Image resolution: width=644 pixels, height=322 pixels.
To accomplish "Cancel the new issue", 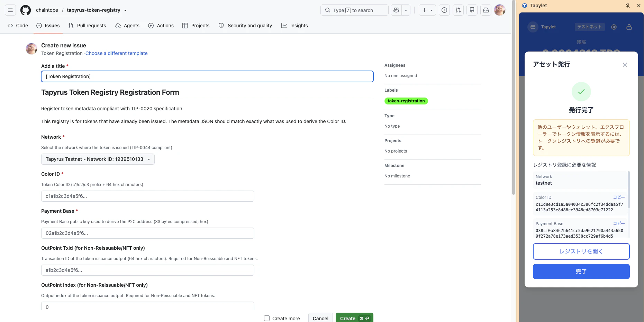I will pos(320,318).
